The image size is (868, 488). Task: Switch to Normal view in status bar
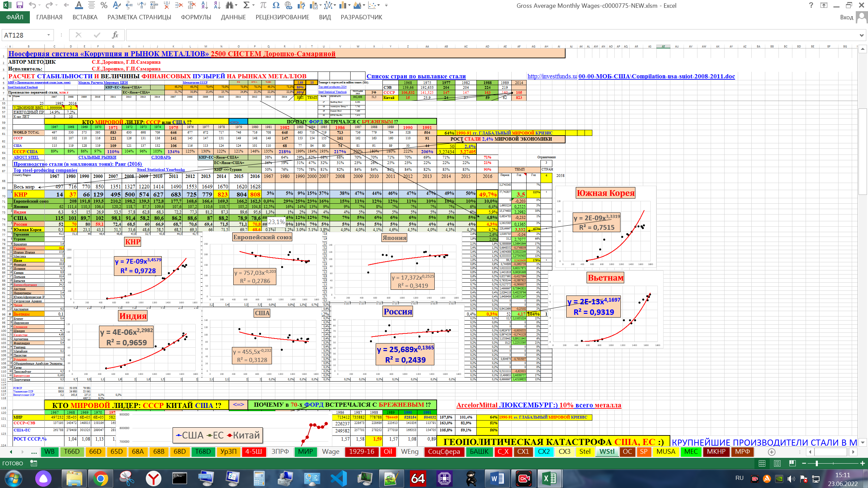click(x=762, y=463)
